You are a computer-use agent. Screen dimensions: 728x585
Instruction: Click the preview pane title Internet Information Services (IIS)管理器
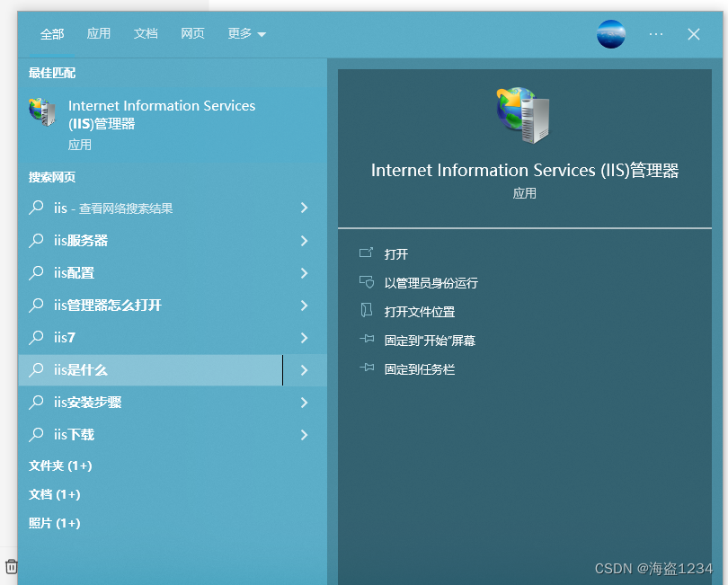tap(525, 171)
